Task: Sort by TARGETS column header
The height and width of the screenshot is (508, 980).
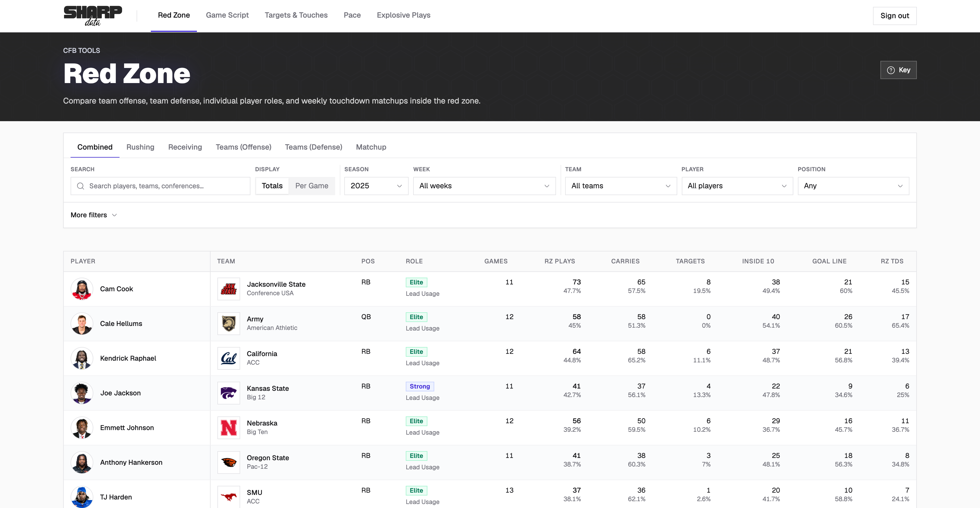Action: click(x=690, y=261)
